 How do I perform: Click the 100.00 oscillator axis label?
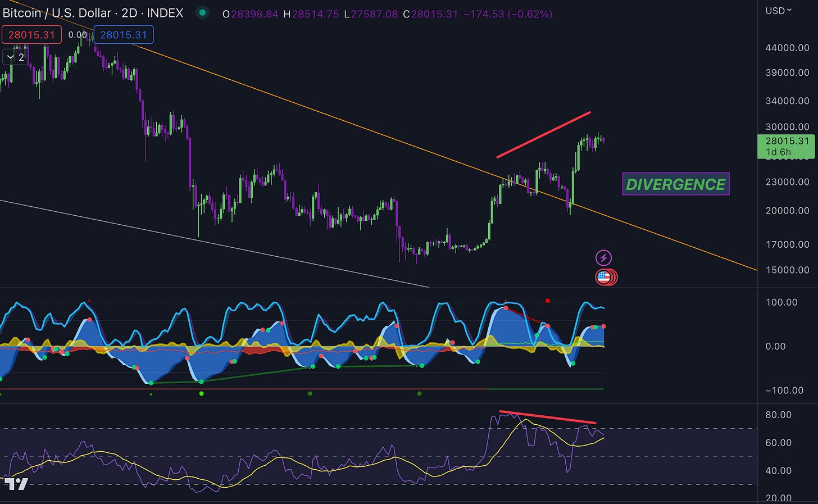[781, 302]
